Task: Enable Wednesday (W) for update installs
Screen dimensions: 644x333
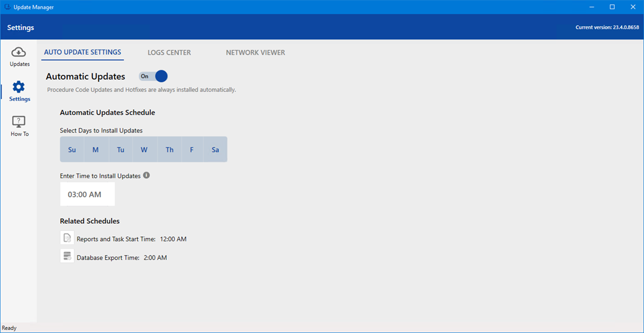Action: pyautogui.click(x=144, y=150)
